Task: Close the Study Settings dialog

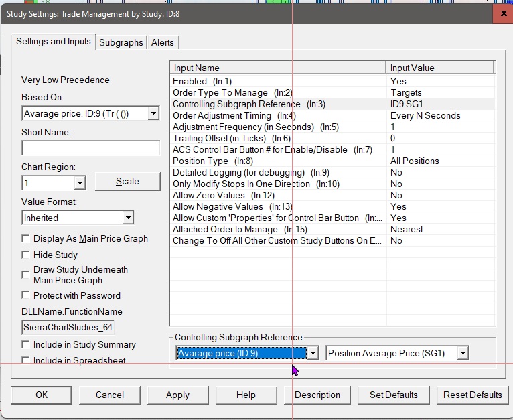Action: click(502, 13)
